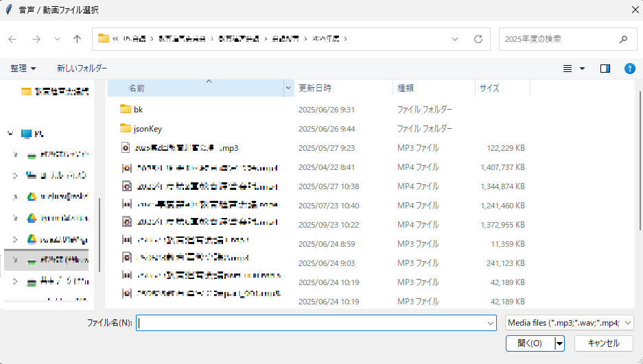Image resolution: width=643 pixels, height=364 pixels.
Task: Sort by 更新日時 column
Action: 343,88
